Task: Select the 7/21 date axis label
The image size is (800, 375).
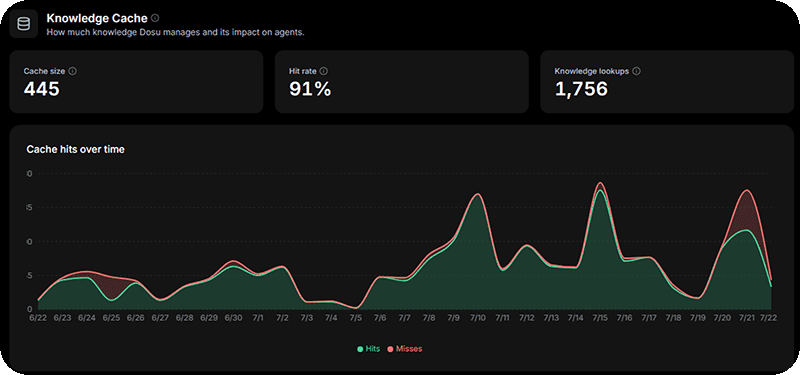Action: click(747, 318)
